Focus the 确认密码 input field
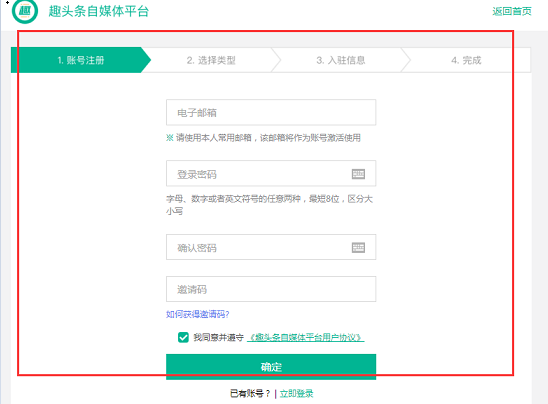 (x=271, y=247)
